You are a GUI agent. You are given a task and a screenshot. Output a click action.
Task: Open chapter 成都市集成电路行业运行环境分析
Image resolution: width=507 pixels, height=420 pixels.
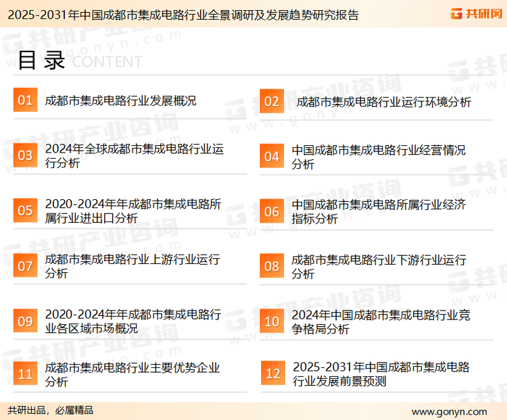[384, 102]
